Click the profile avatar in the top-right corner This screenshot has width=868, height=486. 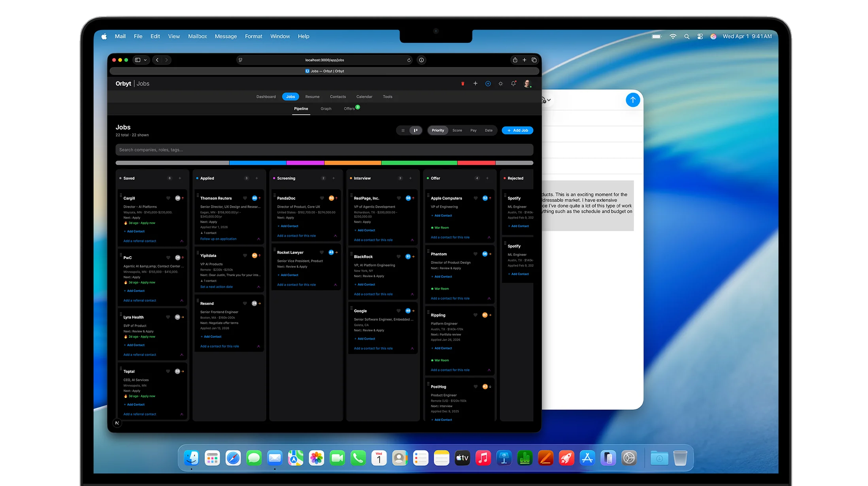pos(527,84)
